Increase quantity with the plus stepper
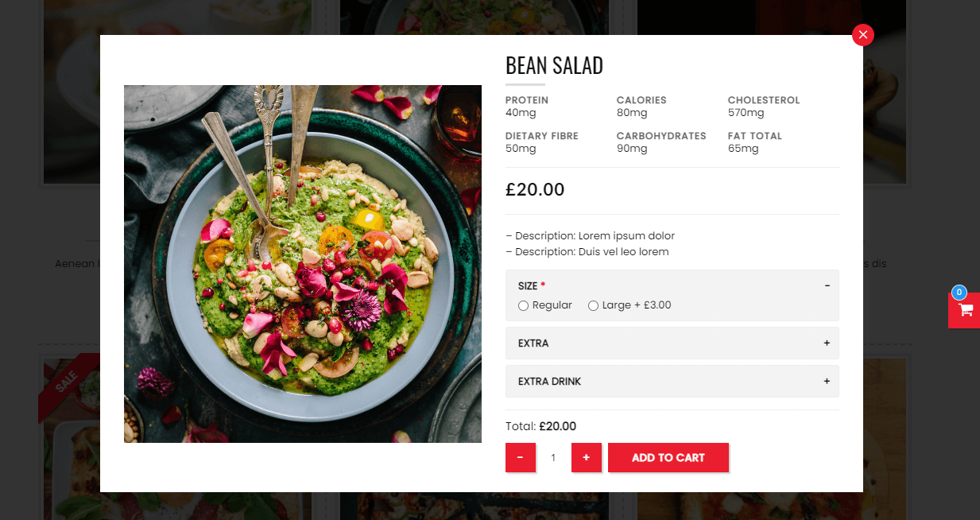980x520 pixels. point(586,457)
